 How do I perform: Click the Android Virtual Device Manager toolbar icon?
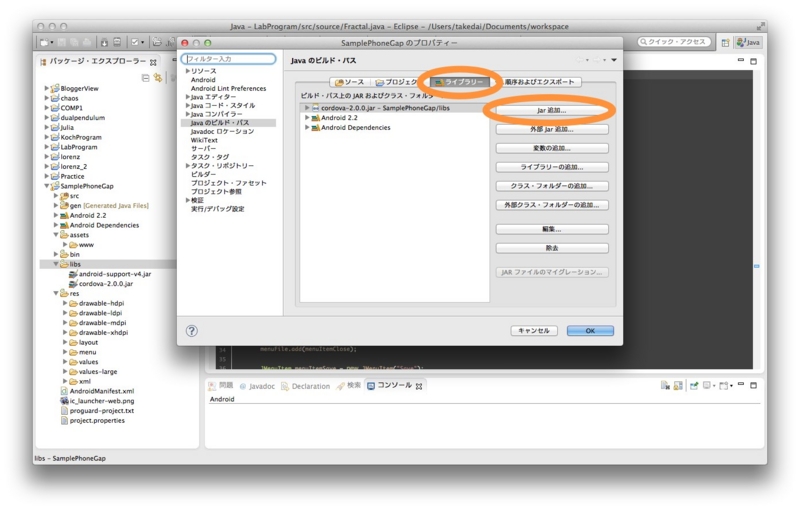[117, 42]
